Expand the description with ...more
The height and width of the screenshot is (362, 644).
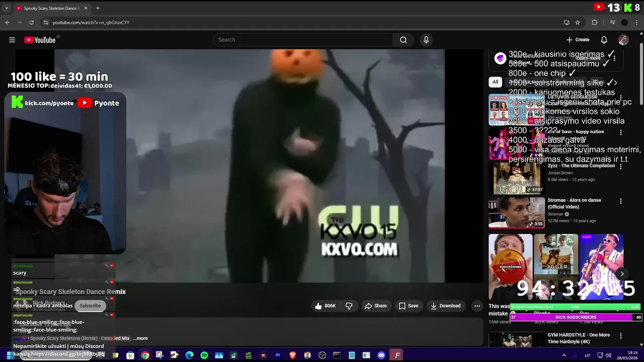(140, 338)
